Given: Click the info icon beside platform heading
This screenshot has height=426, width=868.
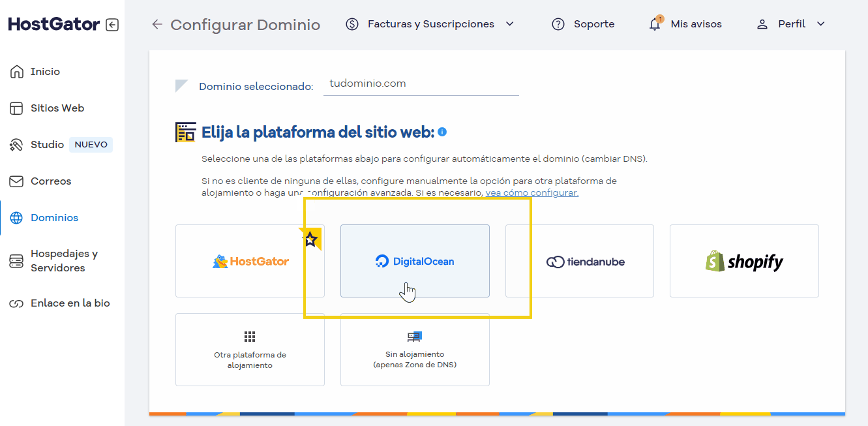Looking at the screenshot, I should tap(442, 132).
